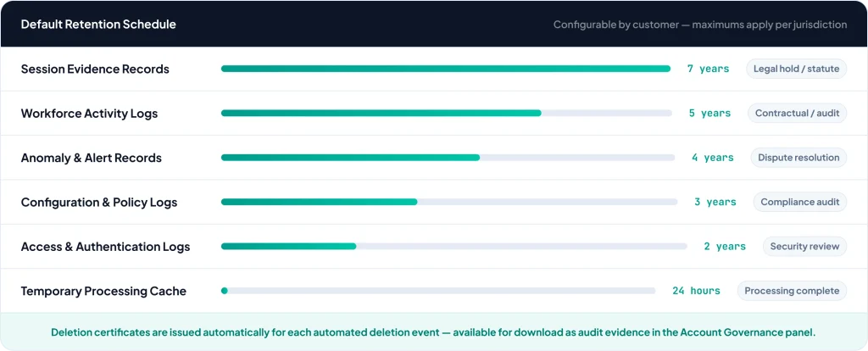Click the Default Retention Schedule header title
868x351 pixels.
pos(98,25)
